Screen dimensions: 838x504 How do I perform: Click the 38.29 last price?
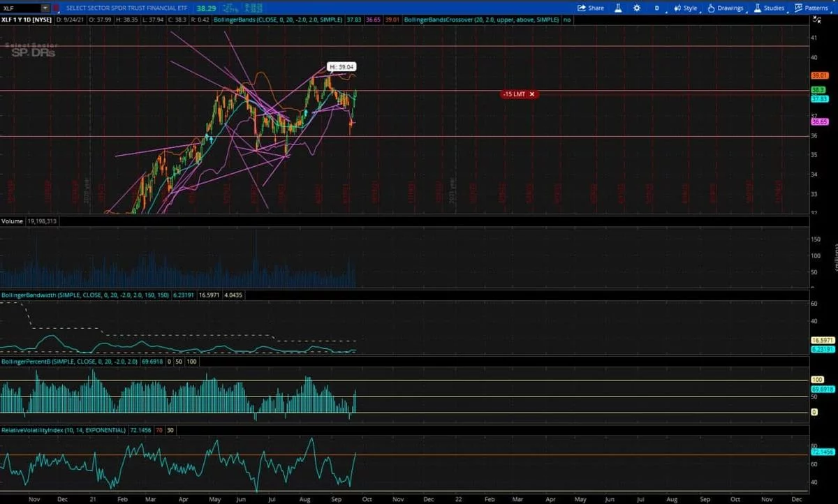206,8
